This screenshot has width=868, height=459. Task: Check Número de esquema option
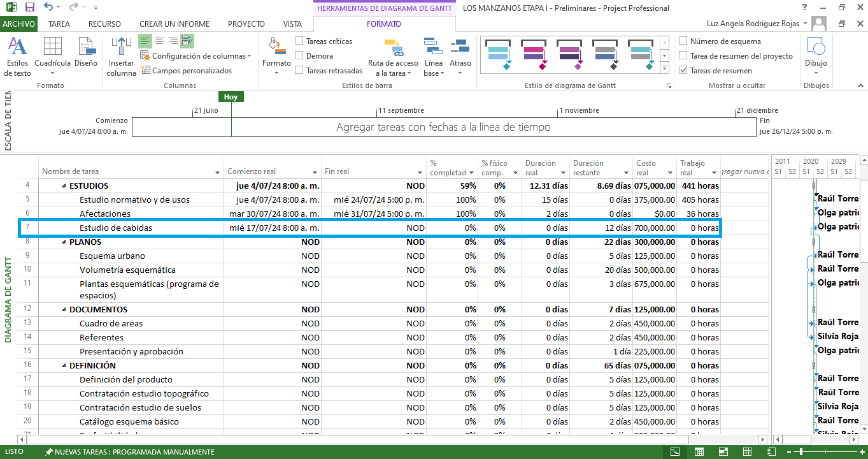(x=683, y=41)
